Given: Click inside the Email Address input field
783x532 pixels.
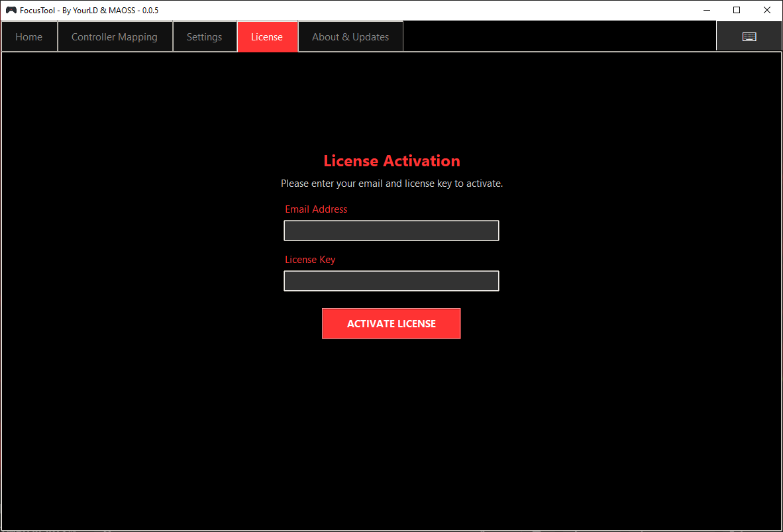Looking at the screenshot, I should click(391, 231).
